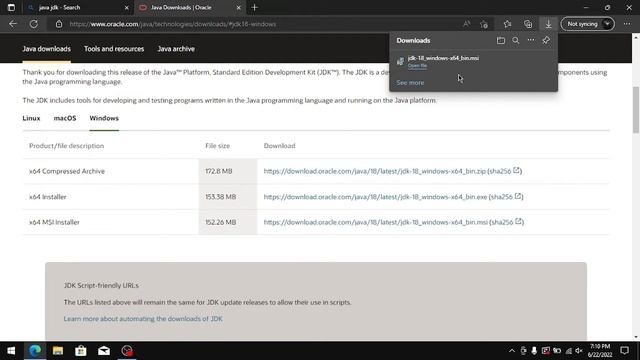Click the address bar URL field
The height and width of the screenshot is (360, 640).
[261, 24]
